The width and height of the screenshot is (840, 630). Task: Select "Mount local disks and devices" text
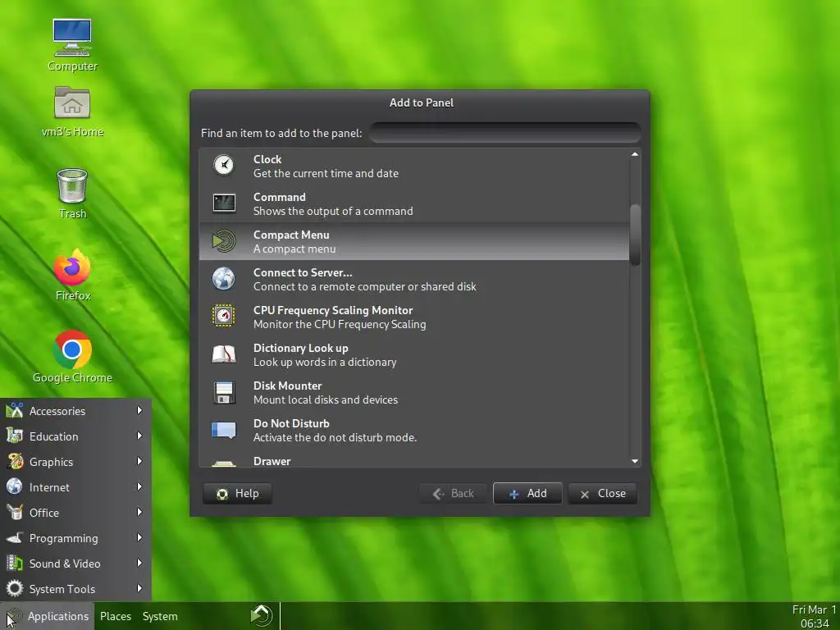[x=325, y=399]
